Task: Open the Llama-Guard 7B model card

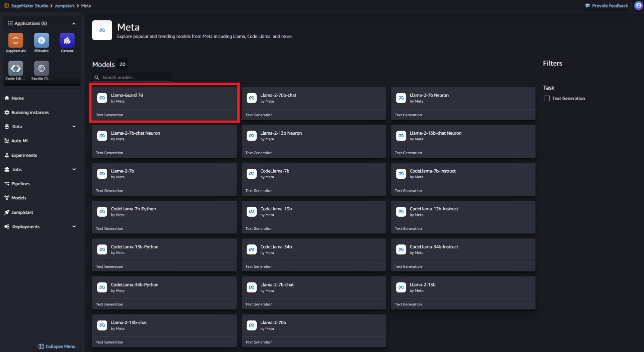Action: (x=164, y=104)
